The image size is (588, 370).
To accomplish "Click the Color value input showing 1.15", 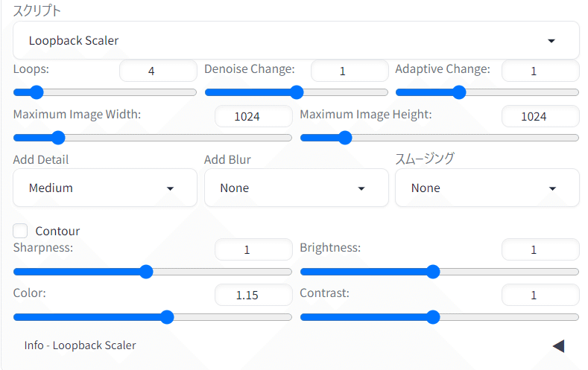I will point(253,295).
